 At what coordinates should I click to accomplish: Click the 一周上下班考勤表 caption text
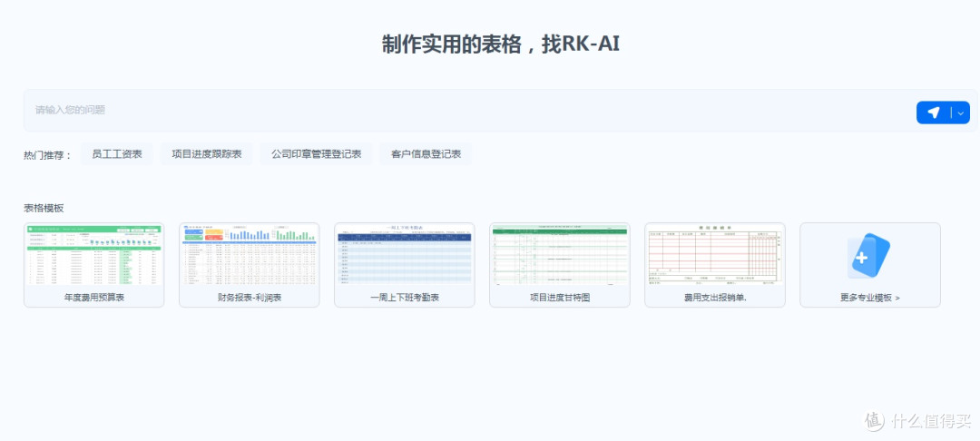405,298
